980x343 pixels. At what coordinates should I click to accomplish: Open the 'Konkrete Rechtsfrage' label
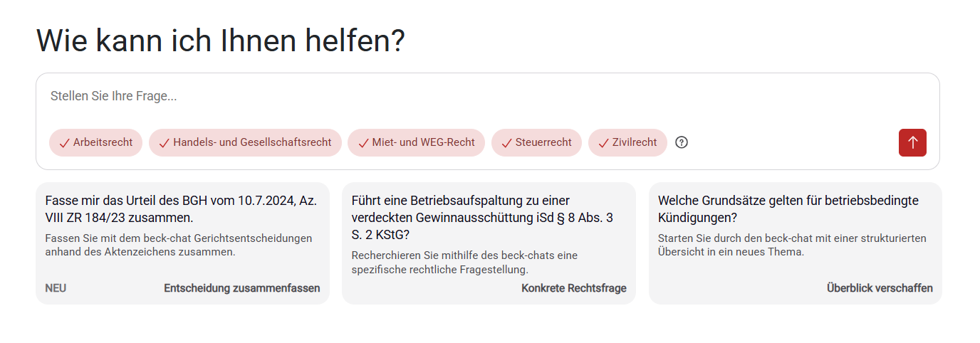coord(573,288)
